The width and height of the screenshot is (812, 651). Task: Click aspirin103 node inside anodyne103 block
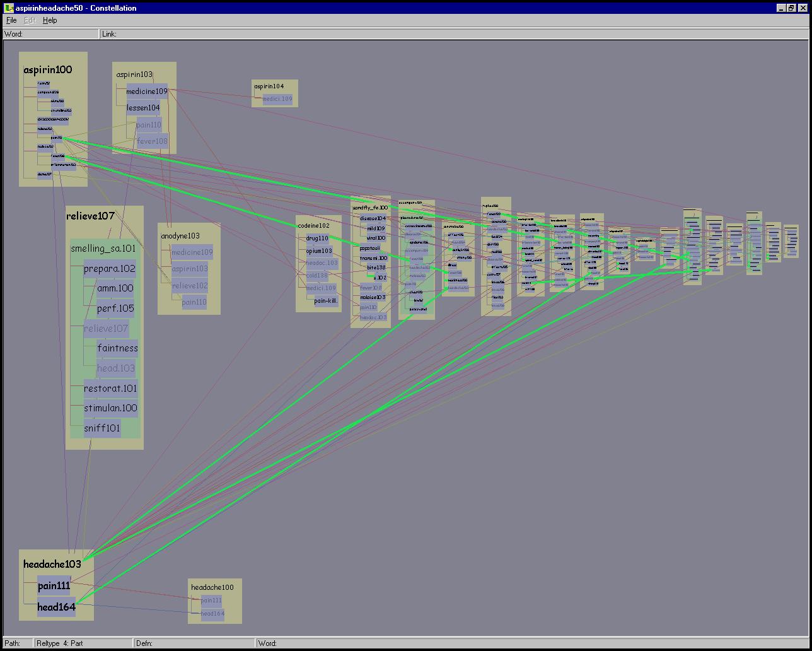tap(190, 269)
